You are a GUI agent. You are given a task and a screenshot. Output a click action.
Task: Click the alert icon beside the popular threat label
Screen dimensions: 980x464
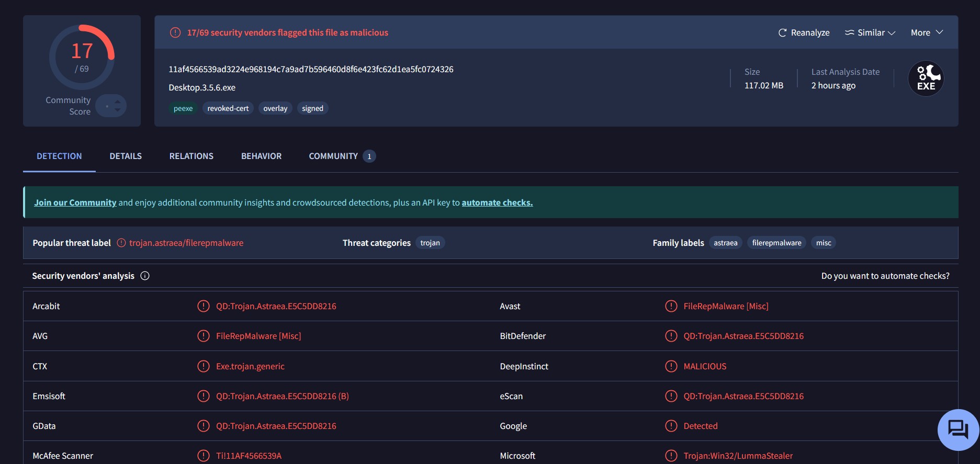click(121, 243)
